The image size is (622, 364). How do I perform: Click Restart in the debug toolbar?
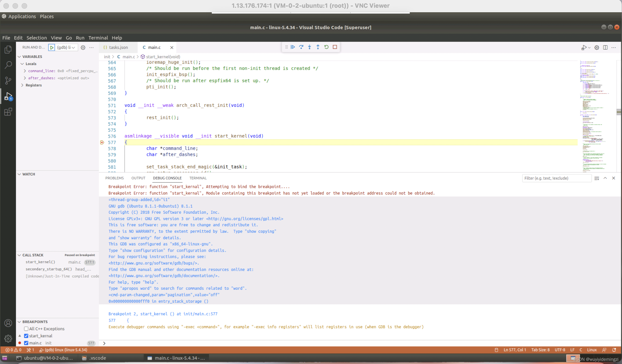click(x=326, y=47)
